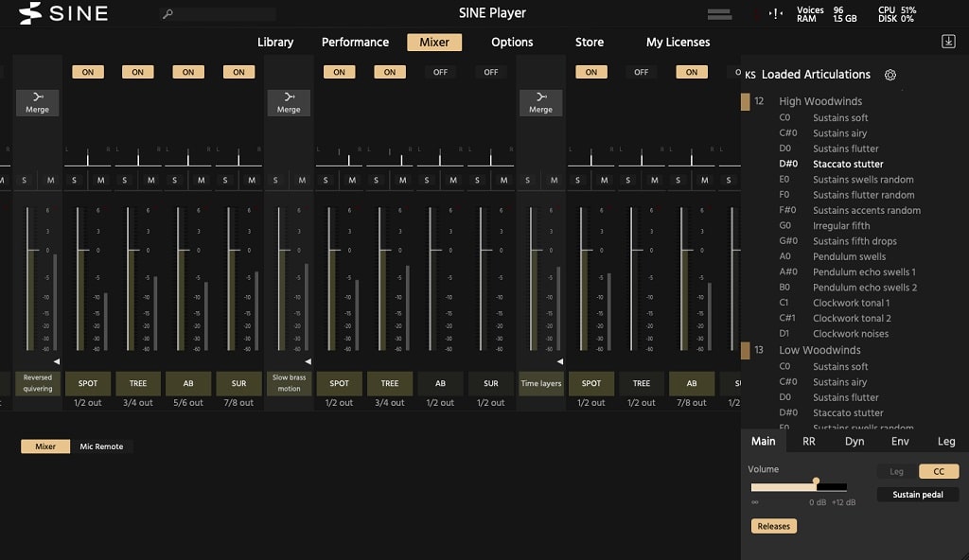Screen dimensions: 969x560
Task: Open the Store tab
Action: (x=589, y=43)
